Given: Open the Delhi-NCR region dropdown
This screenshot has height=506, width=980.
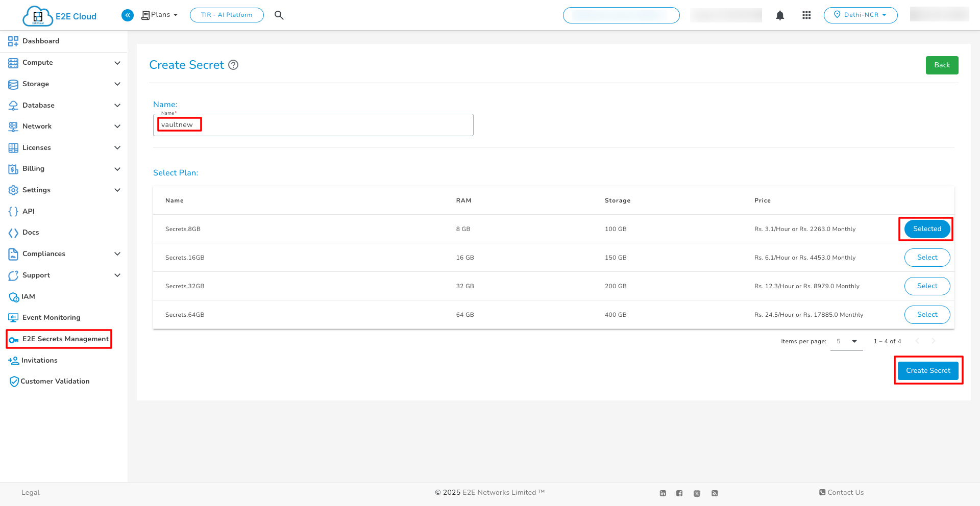Looking at the screenshot, I should [861, 15].
